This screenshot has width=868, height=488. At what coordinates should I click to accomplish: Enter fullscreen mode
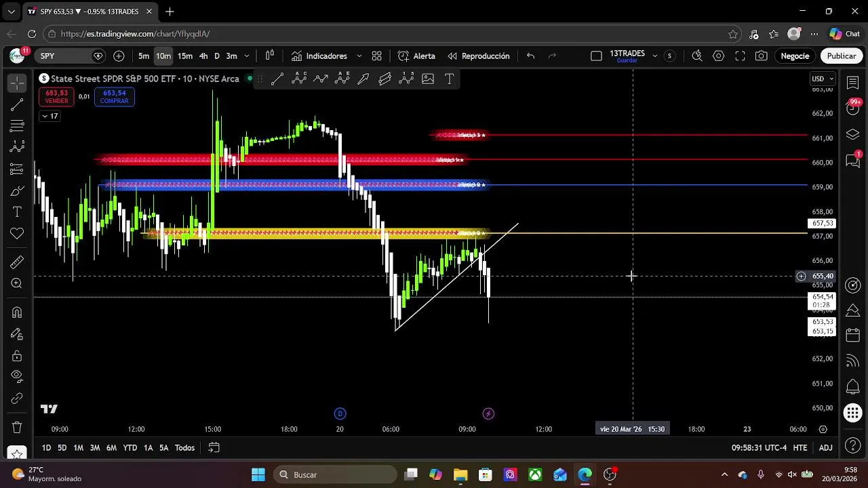click(741, 56)
